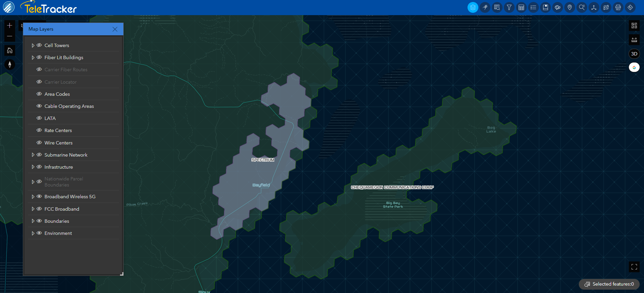Toggle visibility of Rate Centers layer
The image size is (644, 293).
point(39,130)
